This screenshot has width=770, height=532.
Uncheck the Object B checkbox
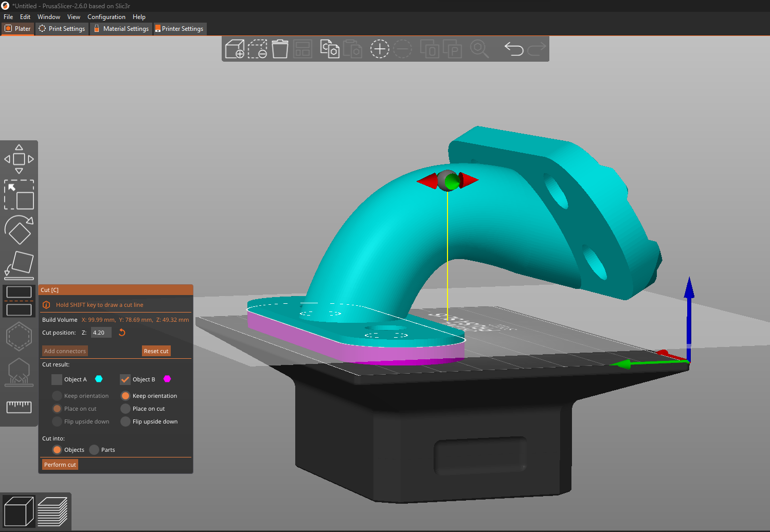[x=125, y=379]
